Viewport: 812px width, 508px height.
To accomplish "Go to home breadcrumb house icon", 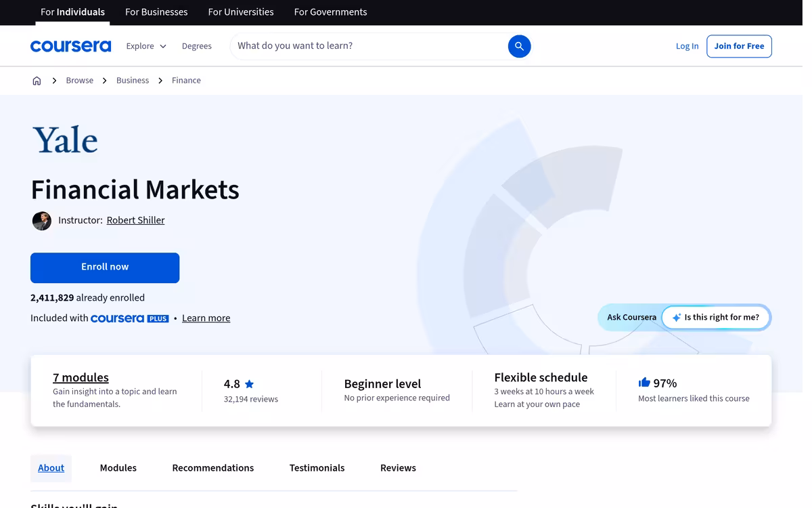I will pos(37,81).
